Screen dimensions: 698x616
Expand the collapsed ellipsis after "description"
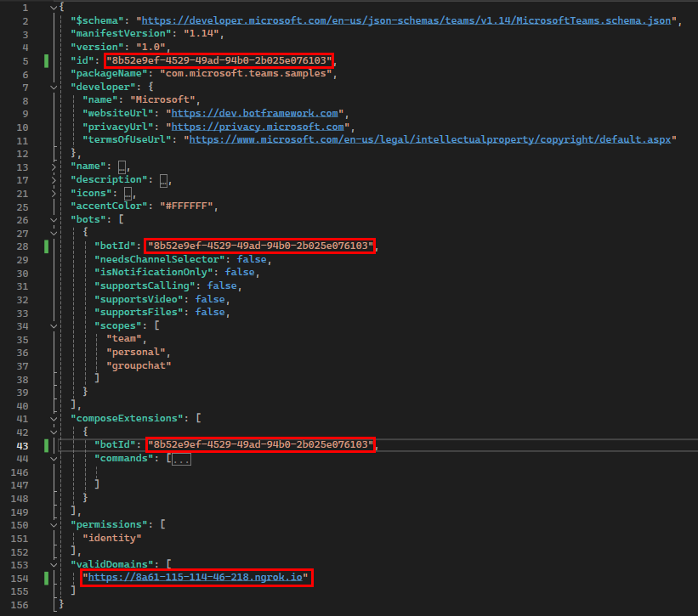(163, 181)
